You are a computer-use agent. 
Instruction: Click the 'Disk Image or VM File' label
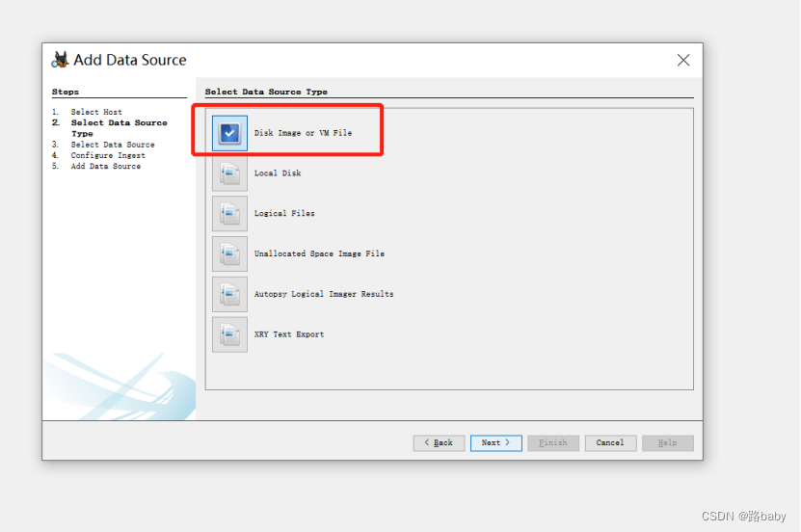303,133
